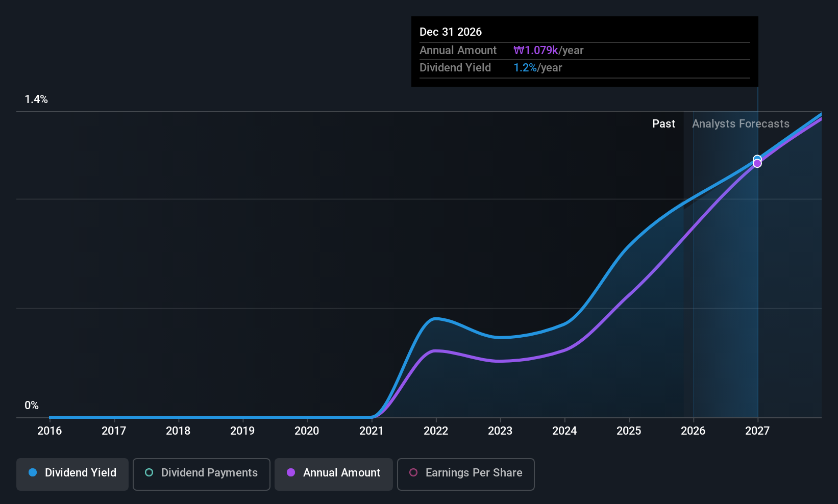This screenshot has width=838, height=504.
Task: Enable the Dividend Payments series
Action: [x=201, y=474]
